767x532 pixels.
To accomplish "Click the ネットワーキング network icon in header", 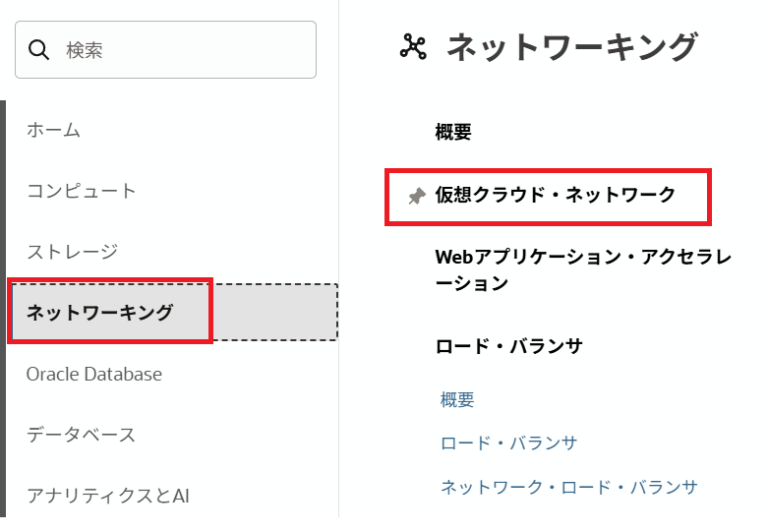I will (413, 47).
